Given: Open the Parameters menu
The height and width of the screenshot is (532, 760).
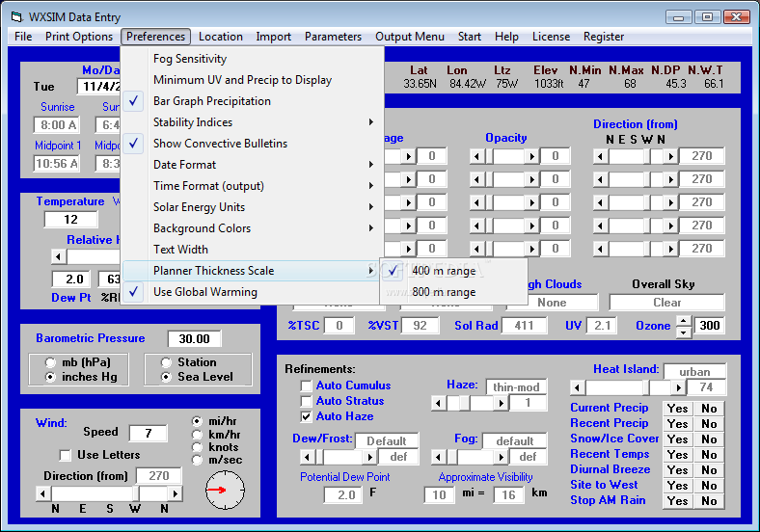Looking at the screenshot, I should pyautogui.click(x=333, y=37).
